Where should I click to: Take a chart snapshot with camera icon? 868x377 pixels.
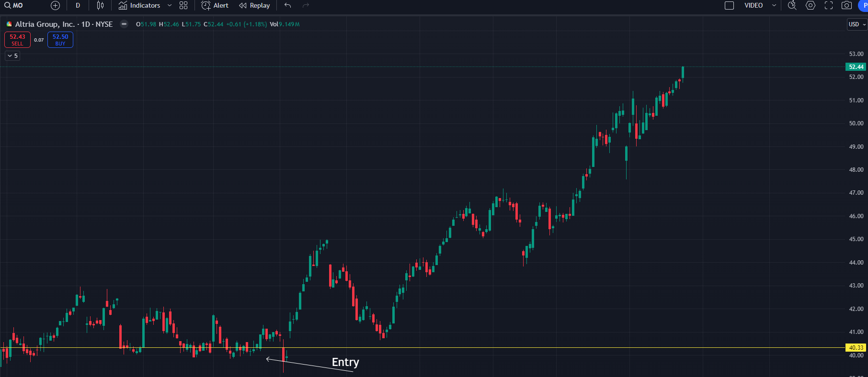pyautogui.click(x=846, y=6)
